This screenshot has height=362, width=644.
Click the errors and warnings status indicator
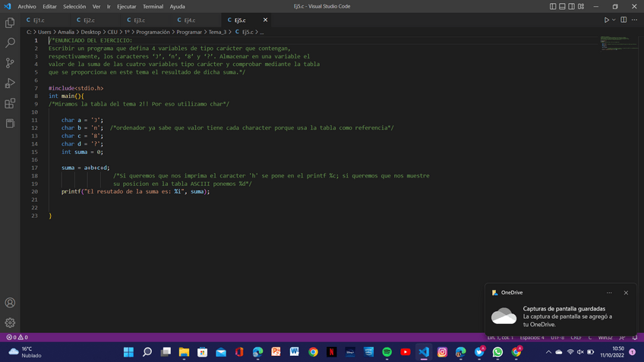click(17, 337)
